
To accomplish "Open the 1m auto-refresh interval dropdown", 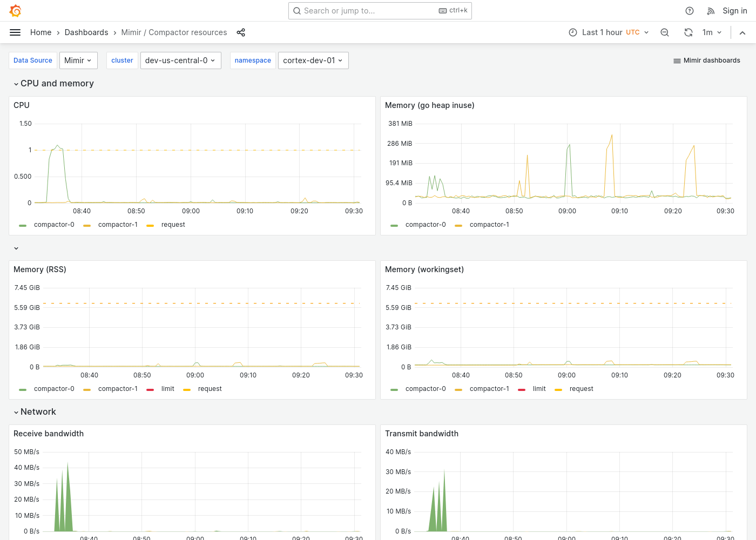I will 712,32.
